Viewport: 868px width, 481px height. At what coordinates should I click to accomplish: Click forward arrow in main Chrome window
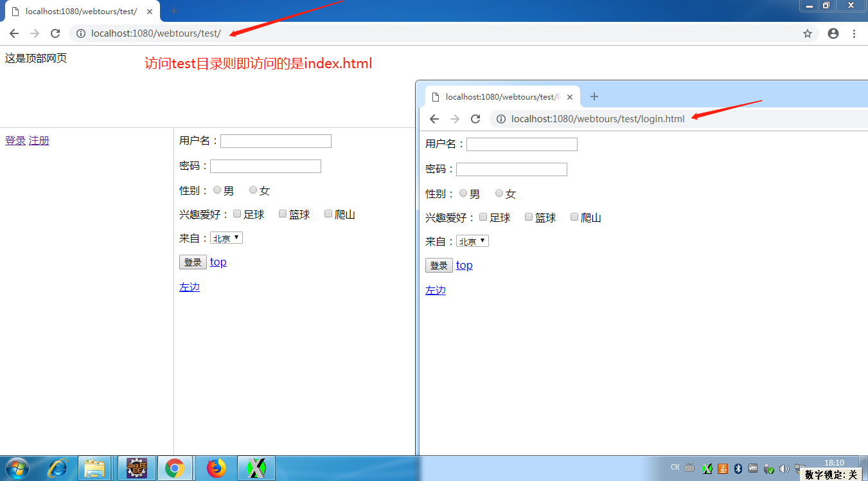click(35, 33)
